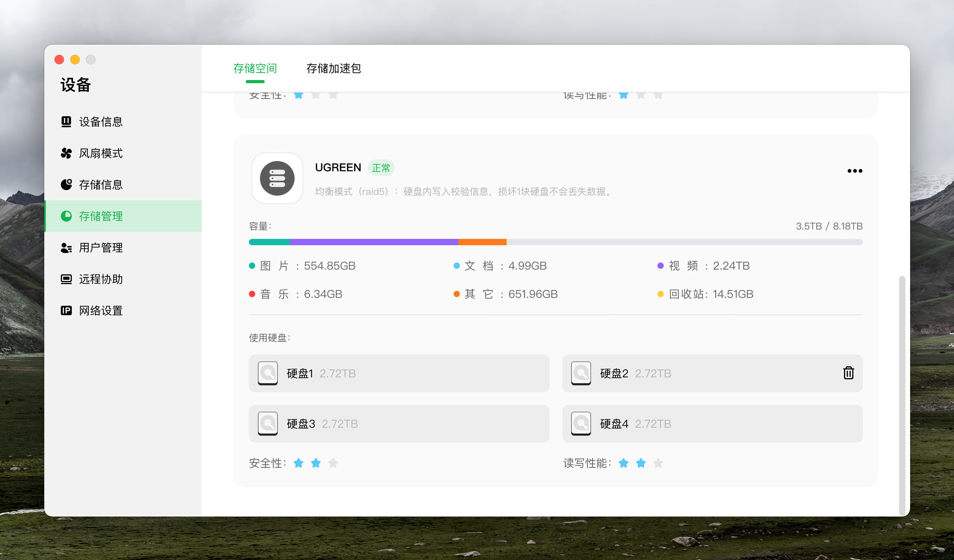Select the 存储管理 storage management icon
The height and width of the screenshot is (560, 954).
(67, 216)
